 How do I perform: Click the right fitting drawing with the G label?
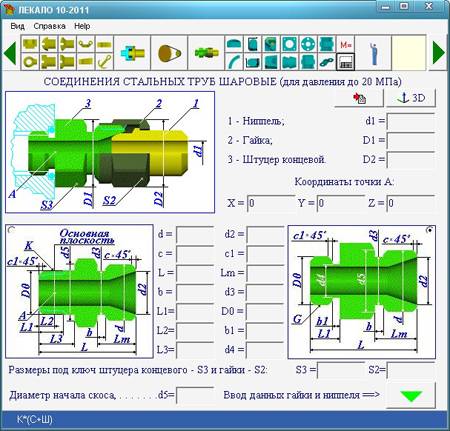point(362,292)
